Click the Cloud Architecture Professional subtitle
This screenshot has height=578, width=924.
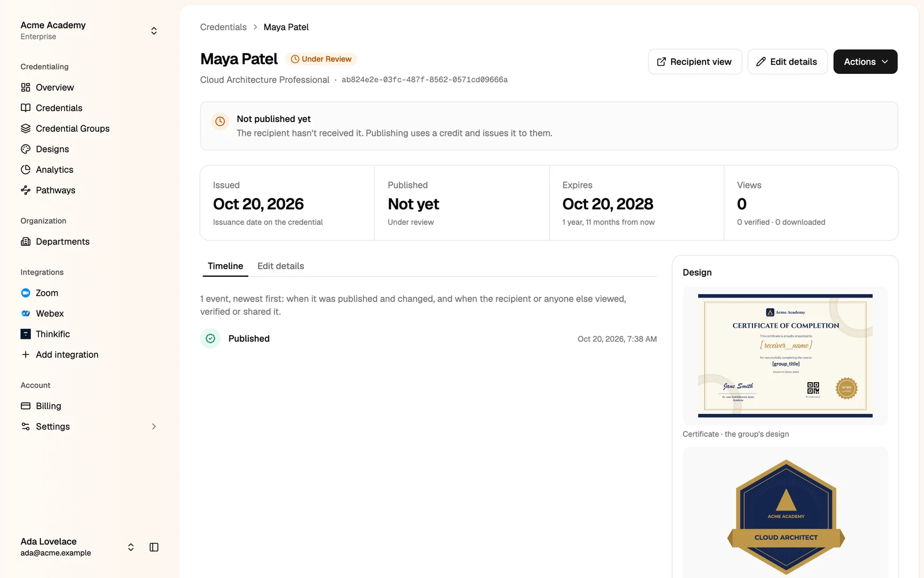pos(264,80)
